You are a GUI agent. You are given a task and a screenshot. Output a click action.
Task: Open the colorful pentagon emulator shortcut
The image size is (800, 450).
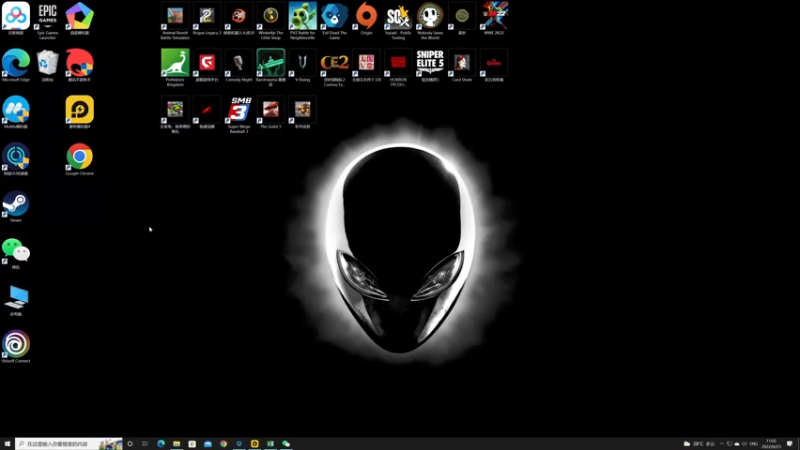point(80,18)
